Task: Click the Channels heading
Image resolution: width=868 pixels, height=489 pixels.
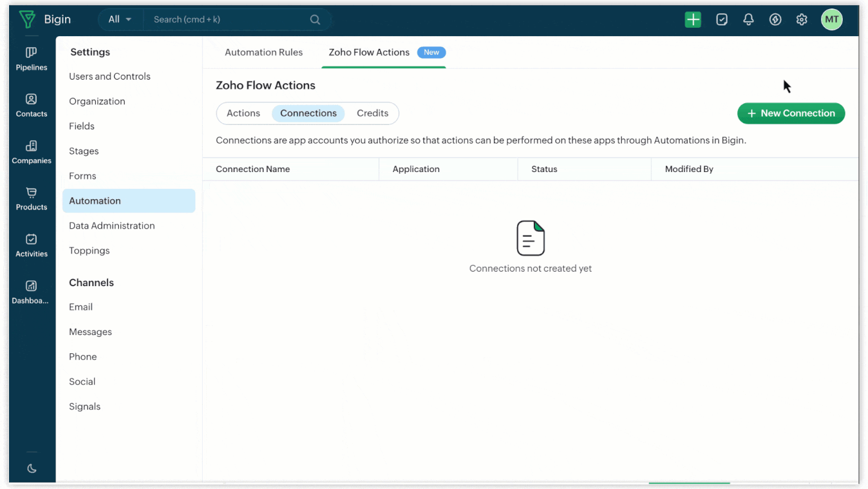Action: (91, 282)
